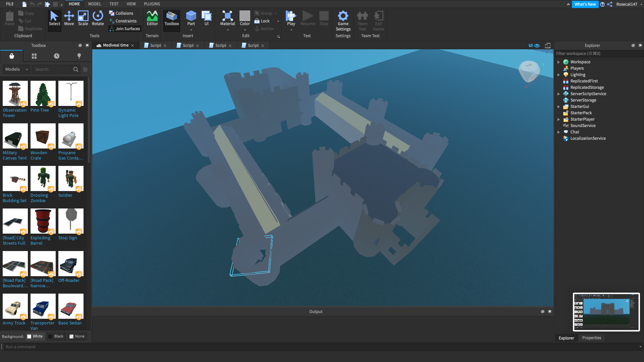The width and height of the screenshot is (644, 362).
Task: Open the toolbox Recent tab clock icon
Action: pos(57,56)
